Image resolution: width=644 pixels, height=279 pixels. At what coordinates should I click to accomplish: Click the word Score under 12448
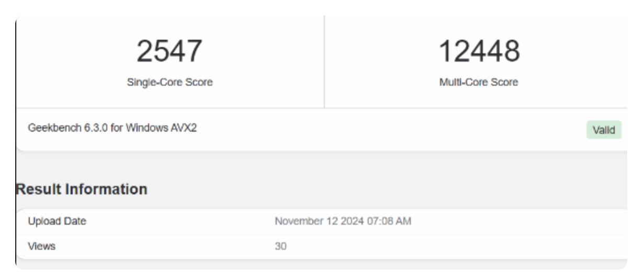coord(505,82)
